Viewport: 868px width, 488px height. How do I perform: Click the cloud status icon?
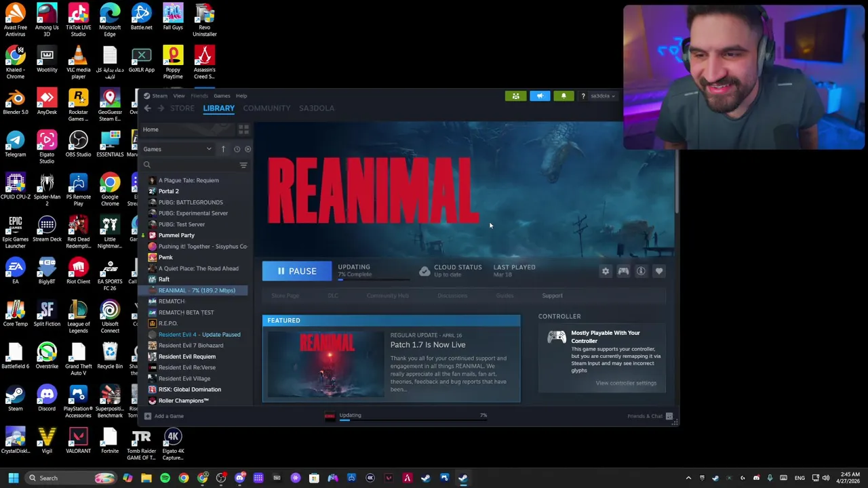(x=425, y=271)
